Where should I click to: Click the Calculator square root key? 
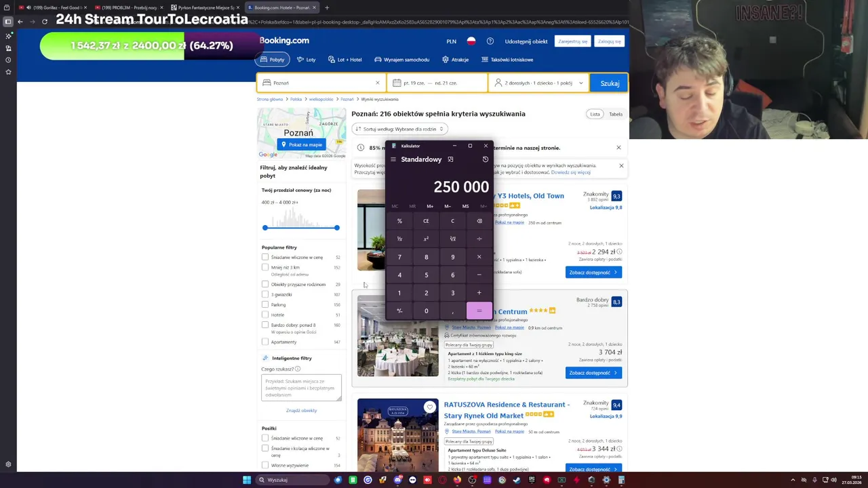(452, 239)
